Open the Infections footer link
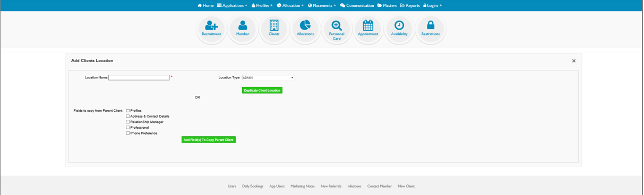The width and height of the screenshot is (644, 195). tap(355, 187)
